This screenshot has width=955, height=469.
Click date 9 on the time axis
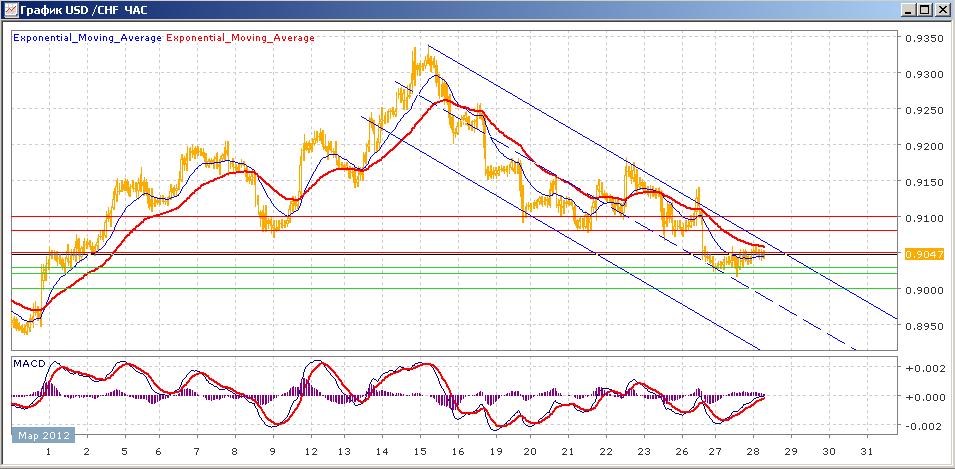273,452
